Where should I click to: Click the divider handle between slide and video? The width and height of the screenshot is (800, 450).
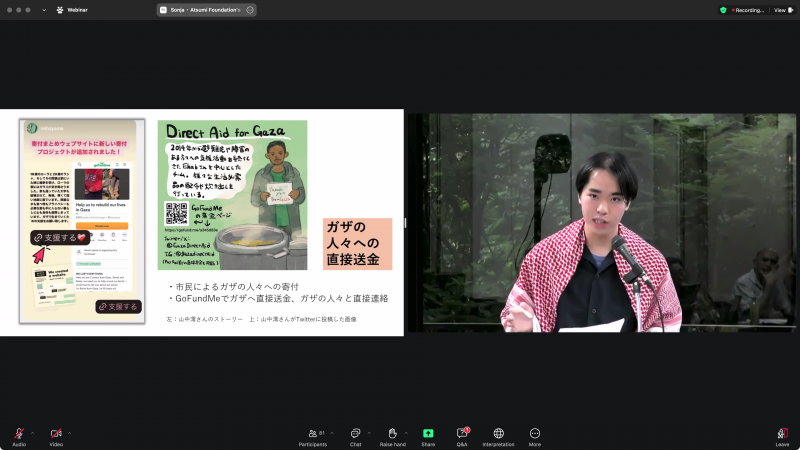click(406, 223)
